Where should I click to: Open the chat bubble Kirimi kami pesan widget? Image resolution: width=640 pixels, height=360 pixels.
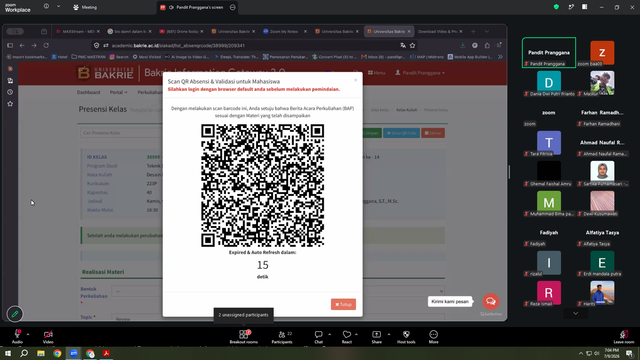click(x=491, y=301)
